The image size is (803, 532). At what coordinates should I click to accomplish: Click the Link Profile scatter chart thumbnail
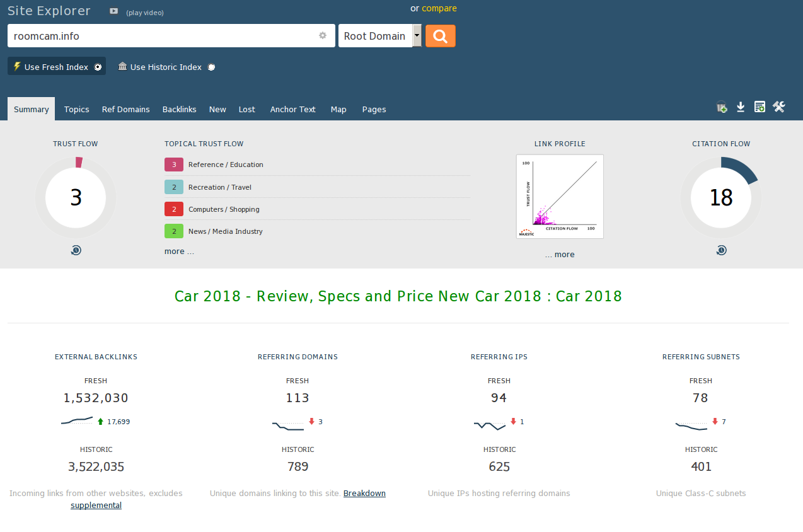click(x=560, y=197)
